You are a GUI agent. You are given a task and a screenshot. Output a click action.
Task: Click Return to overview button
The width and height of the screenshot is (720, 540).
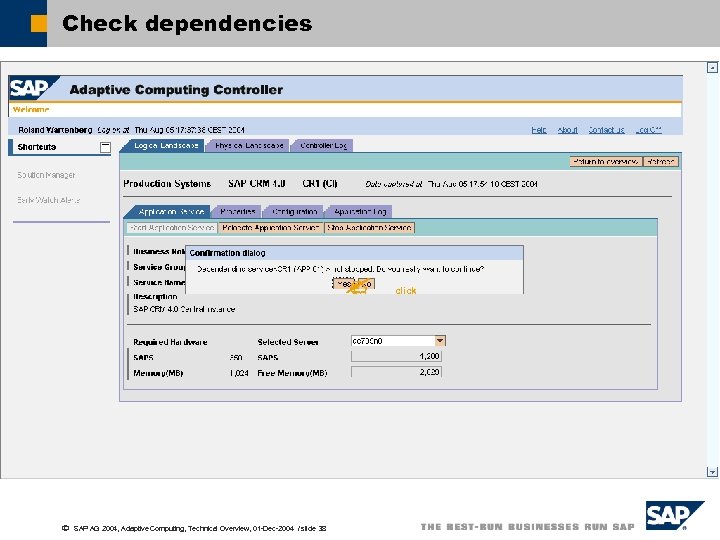click(x=606, y=162)
